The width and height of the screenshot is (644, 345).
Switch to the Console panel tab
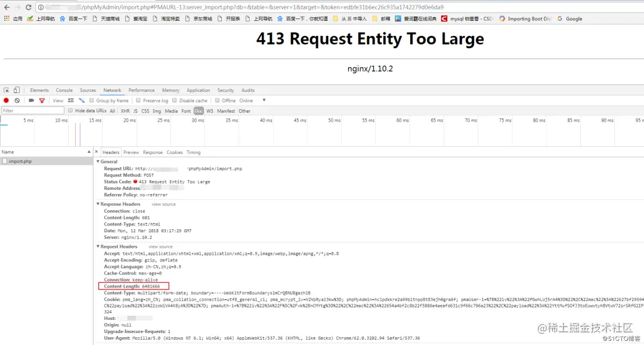pos(64,90)
